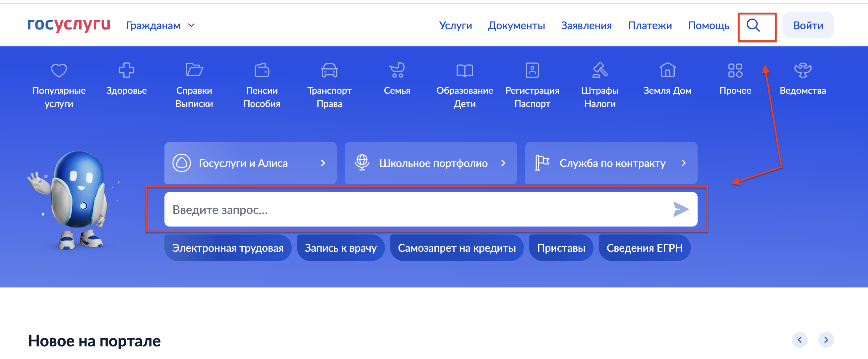The image size is (868, 359).
Task: Select the Электронная трудовая quick chip
Action: point(228,248)
